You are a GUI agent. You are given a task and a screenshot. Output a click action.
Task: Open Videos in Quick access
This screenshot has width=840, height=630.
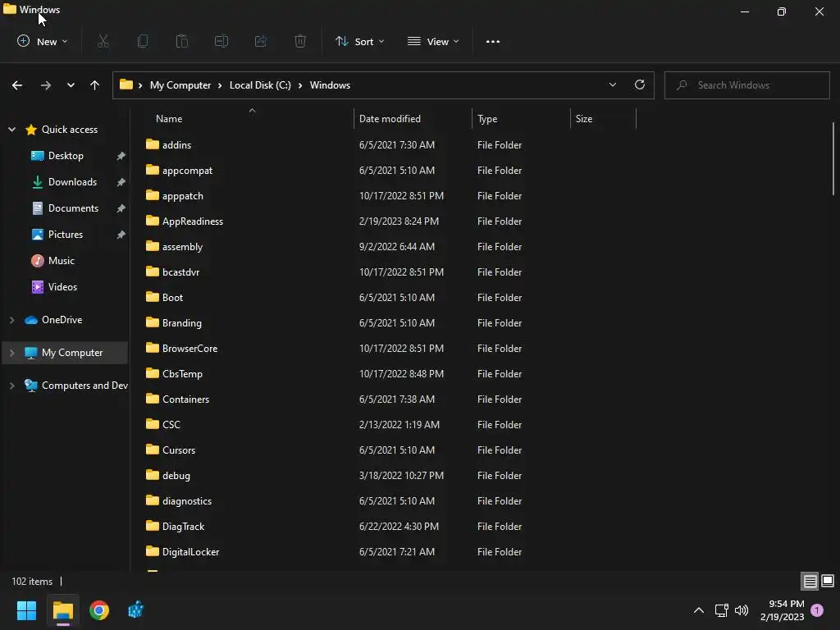(62, 287)
